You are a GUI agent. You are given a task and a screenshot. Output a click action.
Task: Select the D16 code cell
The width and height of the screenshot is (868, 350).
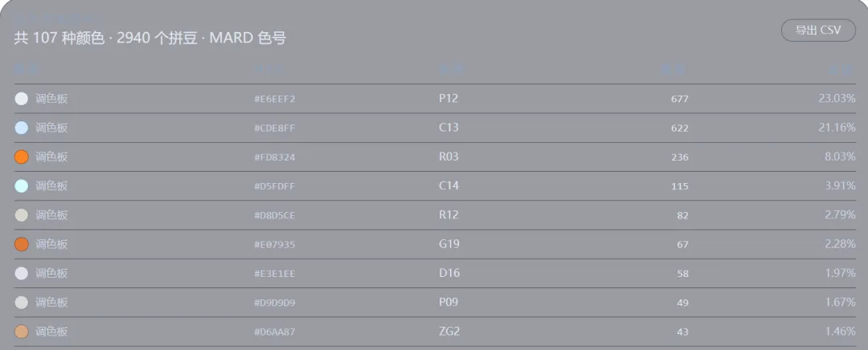point(449,273)
